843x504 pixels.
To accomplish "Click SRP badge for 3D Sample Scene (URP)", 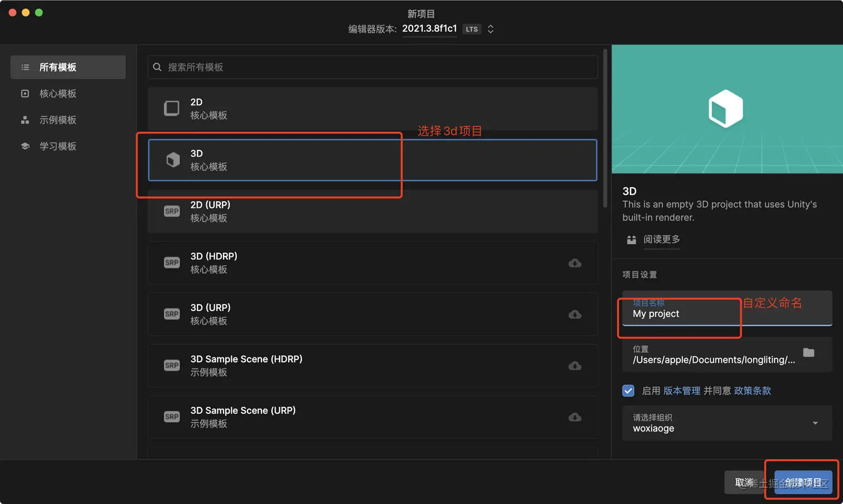I will click(172, 417).
